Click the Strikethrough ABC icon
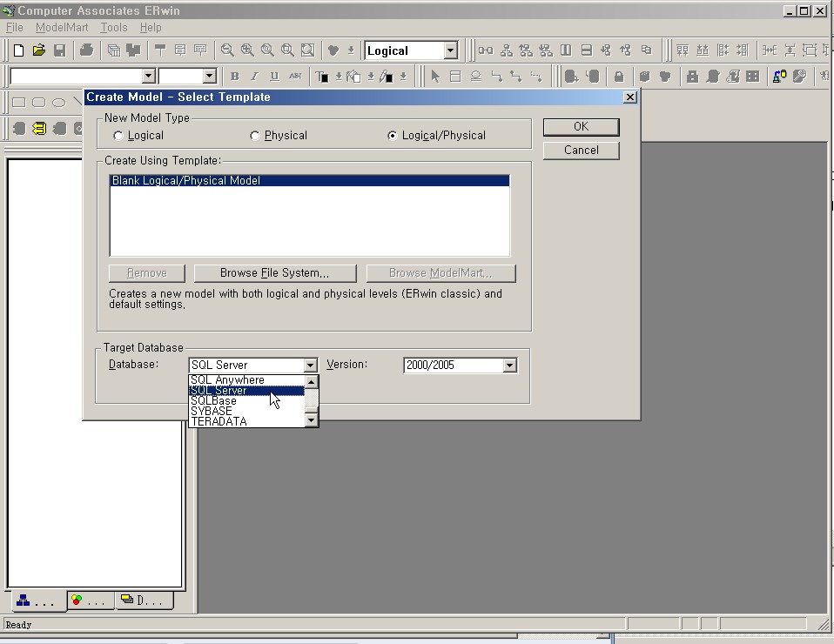The width and height of the screenshot is (834, 644). pos(295,77)
